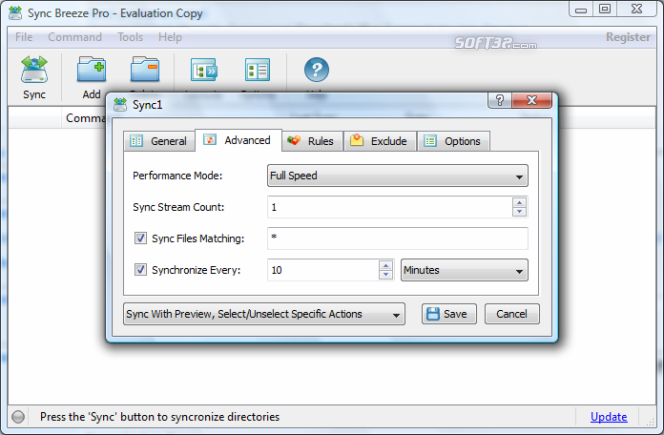Click the Synchronize Every value field

click(x=323, y=270)
